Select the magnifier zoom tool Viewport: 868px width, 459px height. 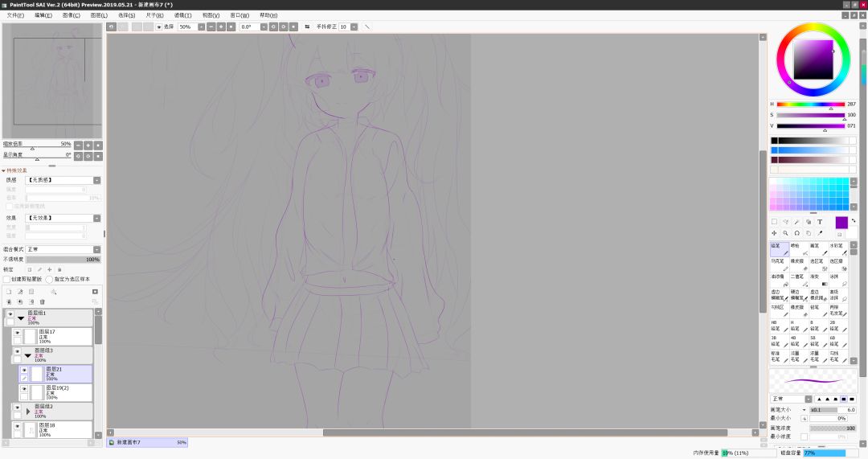785,233
